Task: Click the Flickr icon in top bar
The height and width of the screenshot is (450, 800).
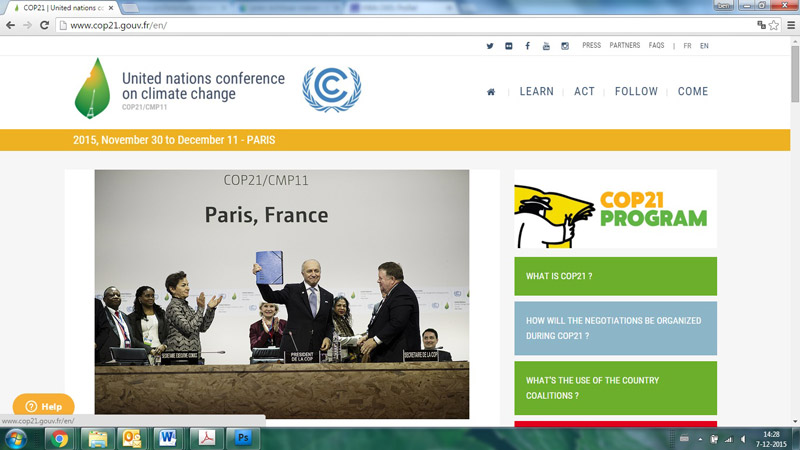Action: coord(509,46)
